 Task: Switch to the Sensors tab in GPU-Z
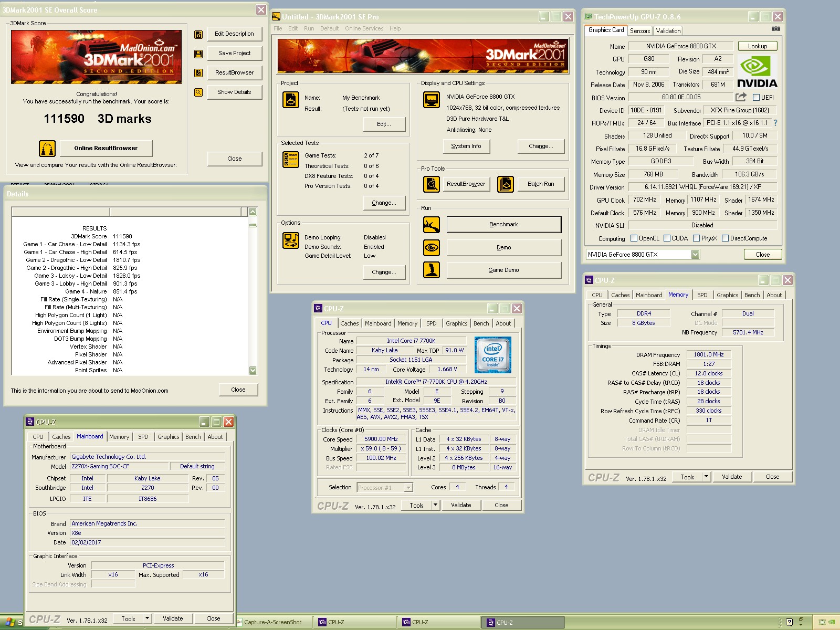640,31
